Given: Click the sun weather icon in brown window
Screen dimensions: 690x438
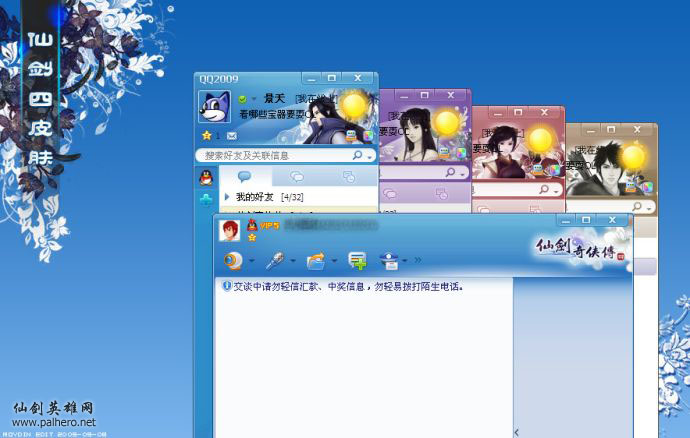Looking at the screenshot, I should click(x=633, y=158).
